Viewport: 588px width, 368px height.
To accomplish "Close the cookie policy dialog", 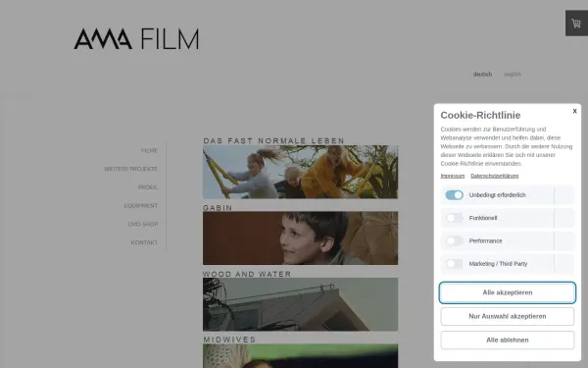I will point(574,111).
